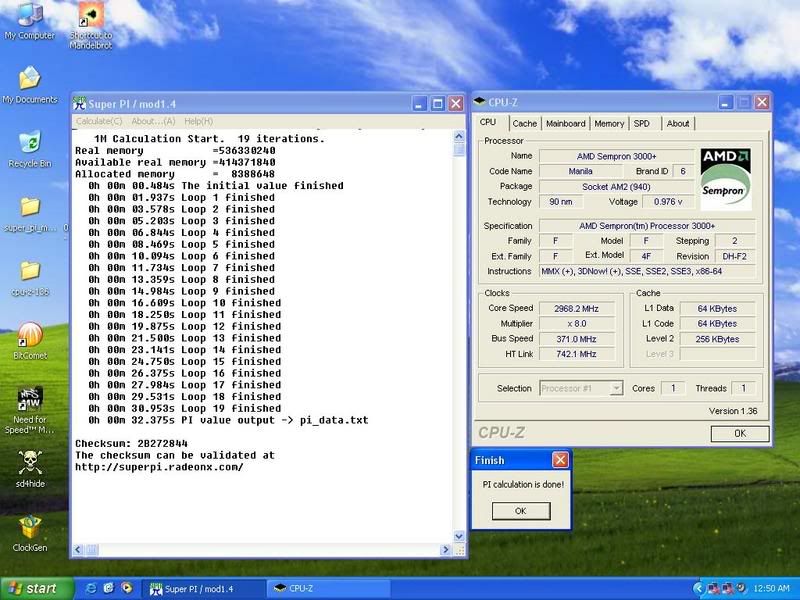
Task: Click the taskbar clock showing 12:50 AM
Action: tap(770, 589)
